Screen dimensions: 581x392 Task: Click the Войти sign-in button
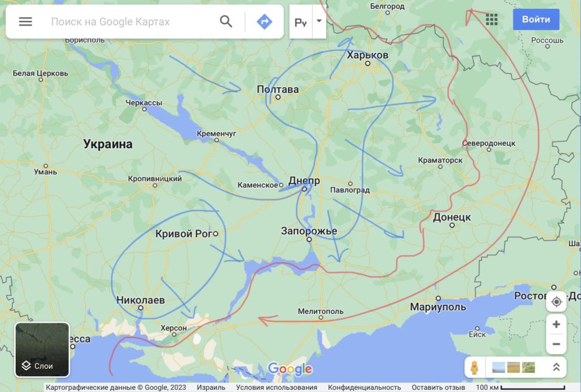coord(536,19)
